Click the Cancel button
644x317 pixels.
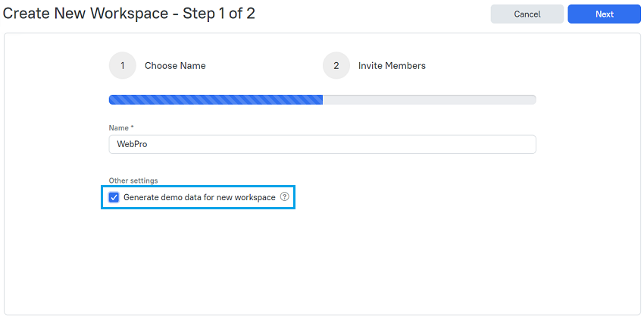pos(527,14)
